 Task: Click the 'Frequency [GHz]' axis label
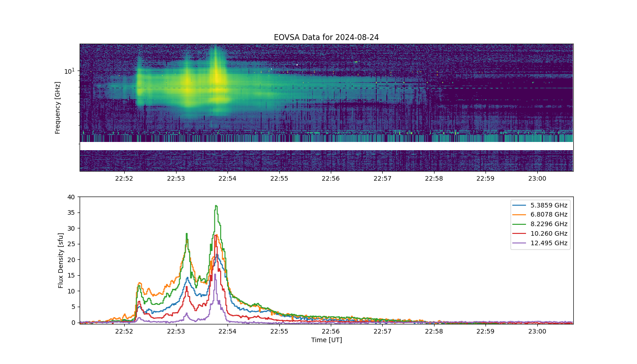tap(58, 108)
